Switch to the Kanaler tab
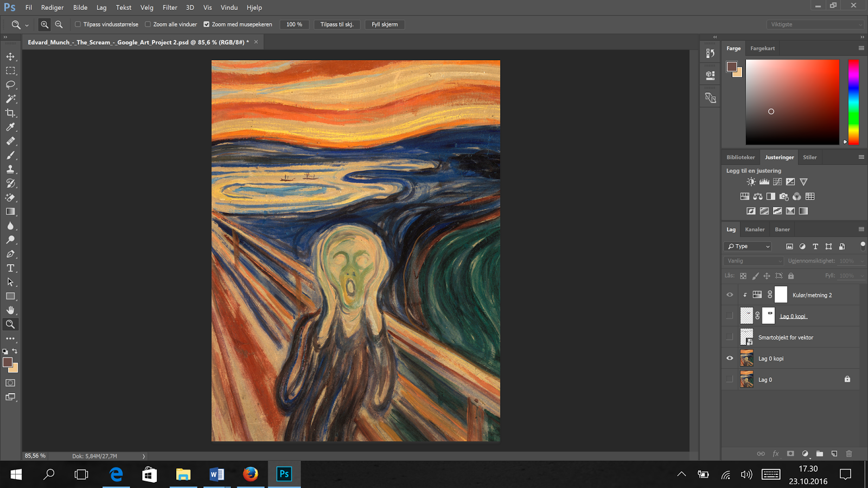Image resolution: width=868 pixels, height=488 pixels. pos(755,229)
